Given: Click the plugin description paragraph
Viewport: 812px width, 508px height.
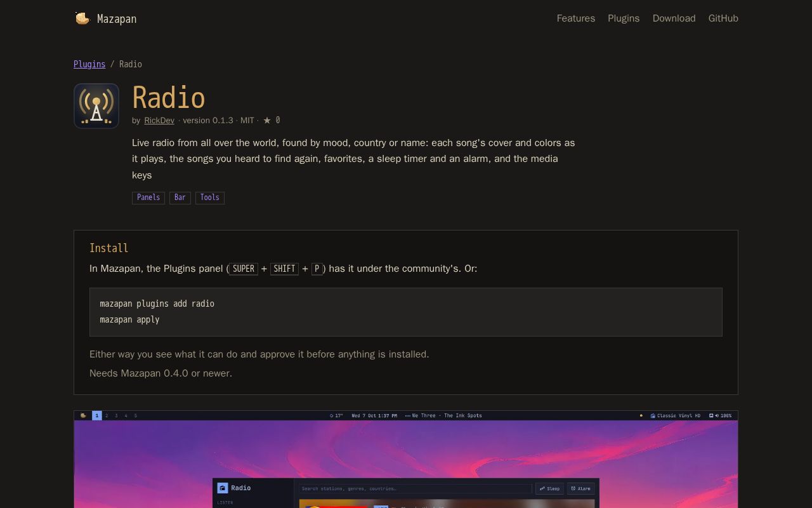Looking at the screenshot, I should coord(354,159).
